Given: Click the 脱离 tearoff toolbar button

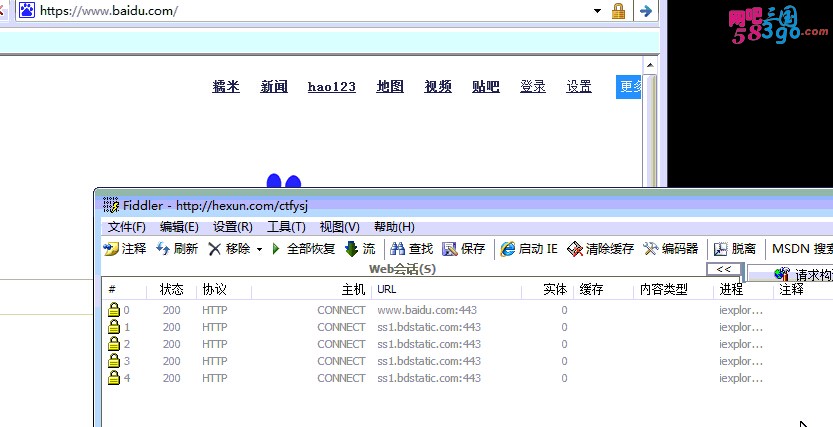Looking at the screenshot, I should [735, 249].
